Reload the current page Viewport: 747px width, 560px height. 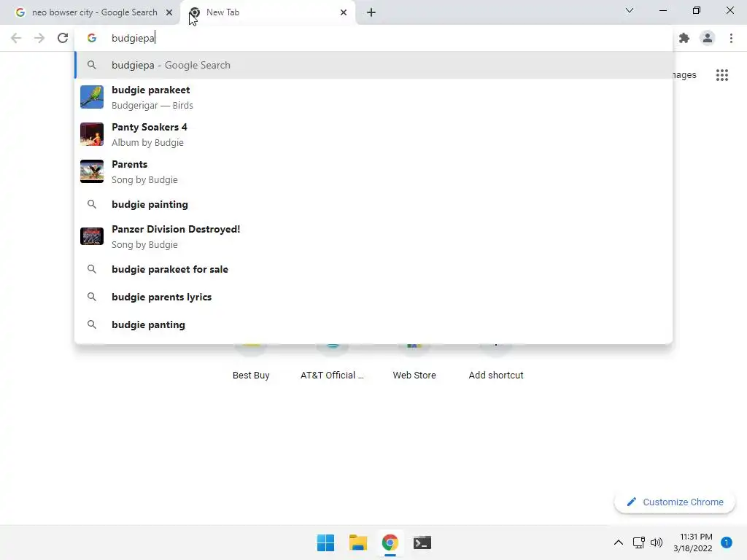tap(63, 38)
